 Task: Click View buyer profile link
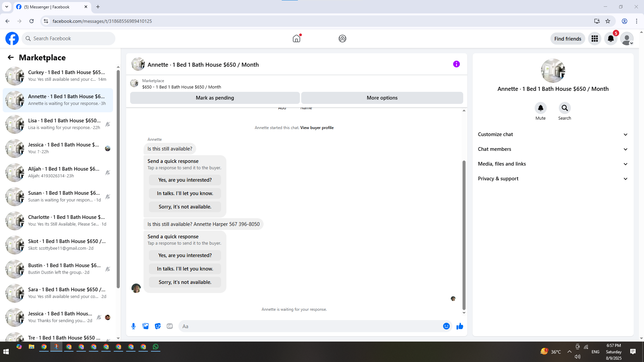pyautogui.click(x=317, y=128)
